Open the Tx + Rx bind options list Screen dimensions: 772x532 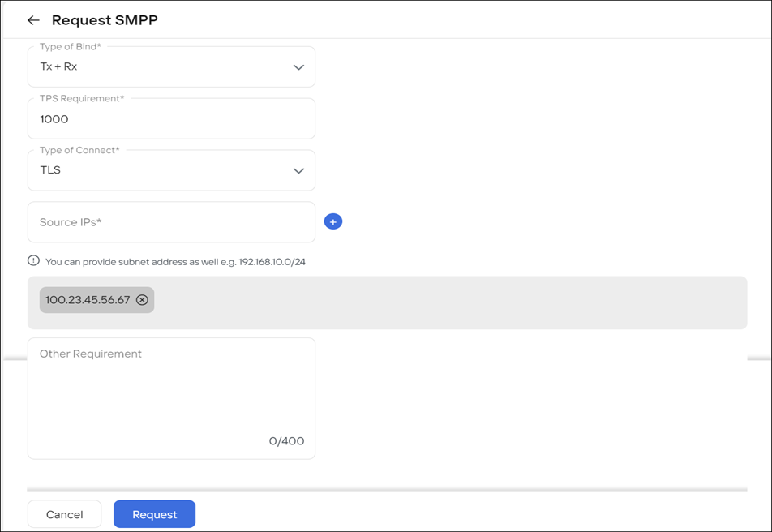tap(298, 66)
